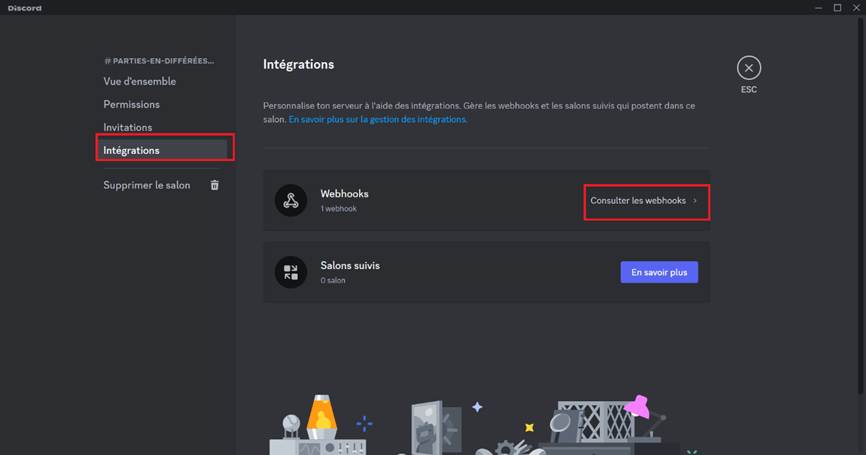Maximize the Discord window

(837, 7)
